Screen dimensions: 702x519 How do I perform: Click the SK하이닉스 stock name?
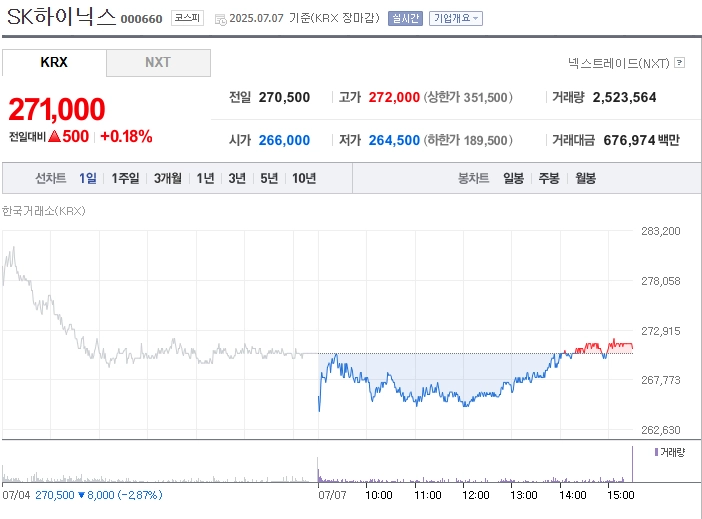pyautogui.click(x=61, y=17)
